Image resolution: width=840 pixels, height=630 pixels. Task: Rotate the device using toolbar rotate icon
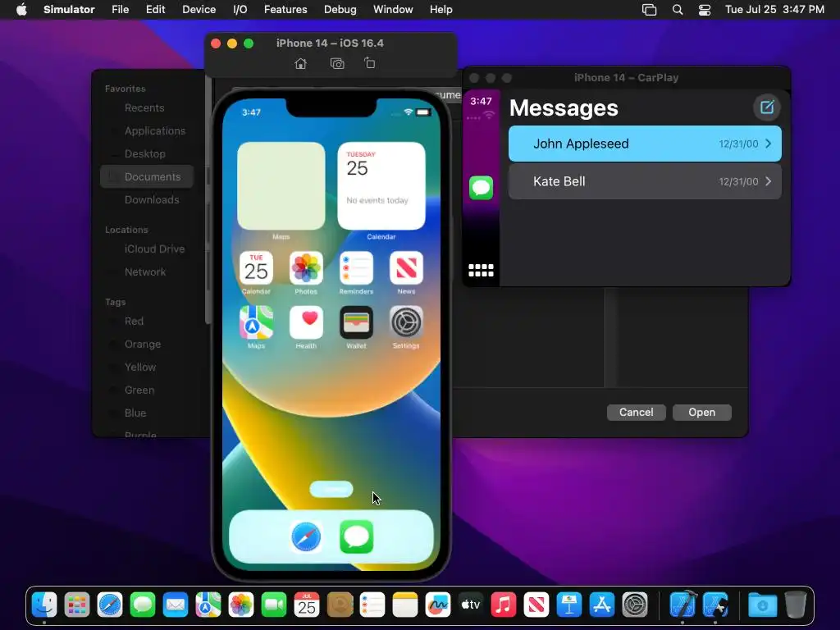370,63
